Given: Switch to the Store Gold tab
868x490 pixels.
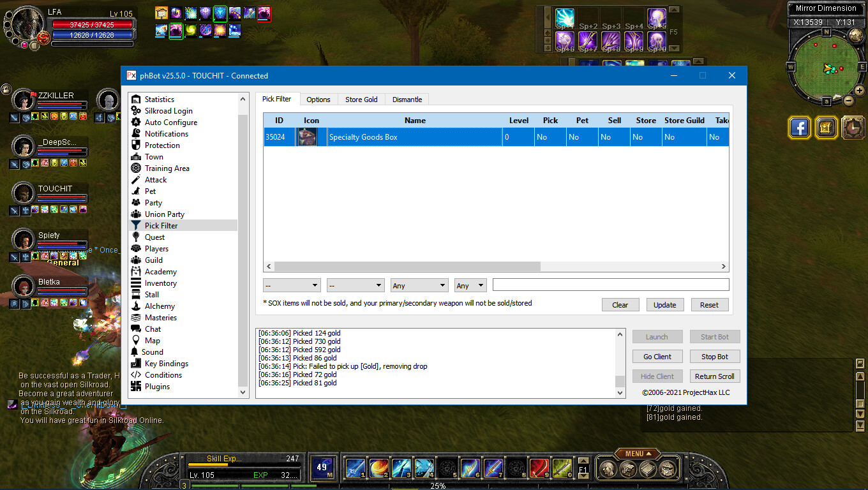Looking at the screenshot, I should [361, 100].
